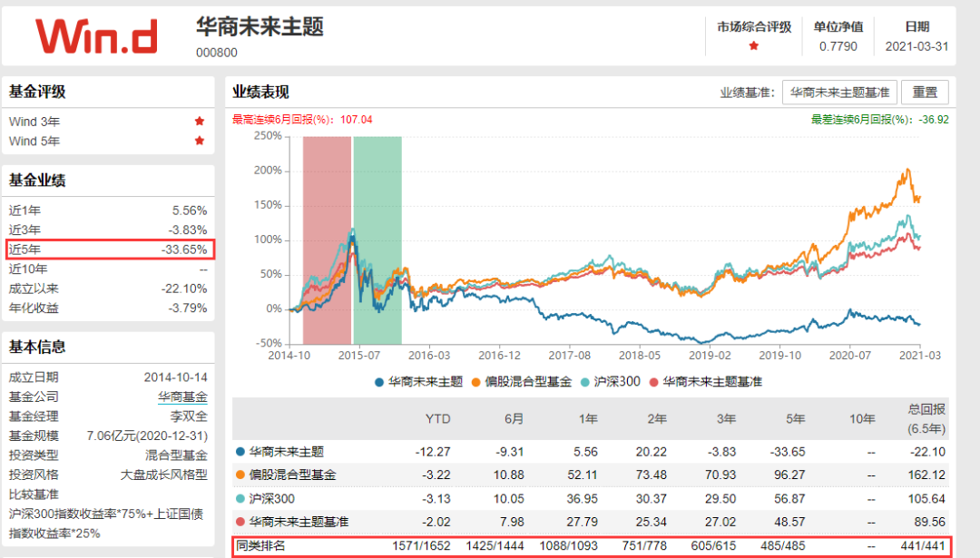
Task: Click the 441/441 ranking cell
Action: click(x=923, y=545)
